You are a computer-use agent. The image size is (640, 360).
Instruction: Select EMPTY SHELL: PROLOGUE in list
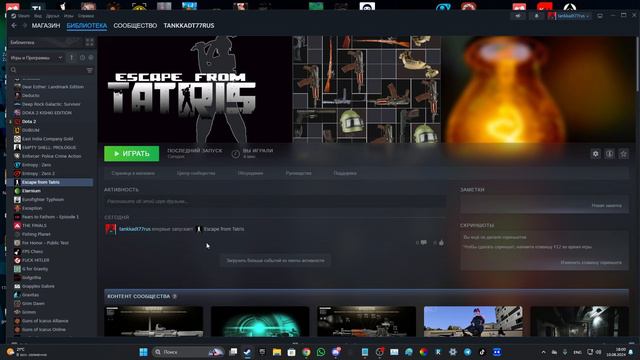click(49, 147)
